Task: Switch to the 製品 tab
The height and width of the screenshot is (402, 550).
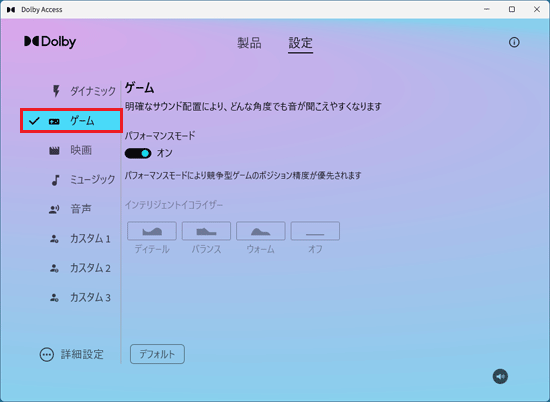Action: [249, 43]
